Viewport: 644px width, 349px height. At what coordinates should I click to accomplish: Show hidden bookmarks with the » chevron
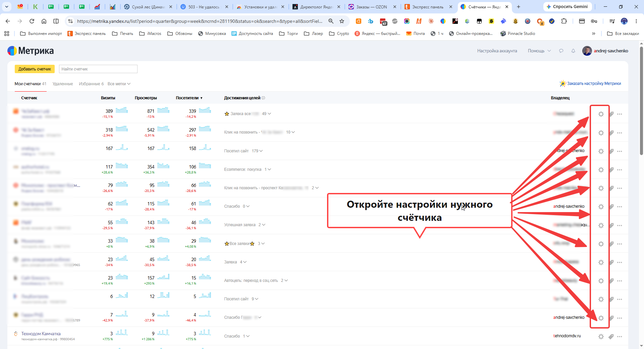(x=594, y=34)
